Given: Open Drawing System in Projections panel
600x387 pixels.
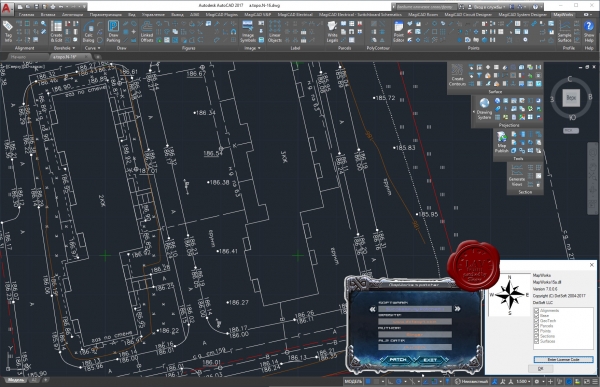Looking at the screenshot, I should (x=484, y=109).
